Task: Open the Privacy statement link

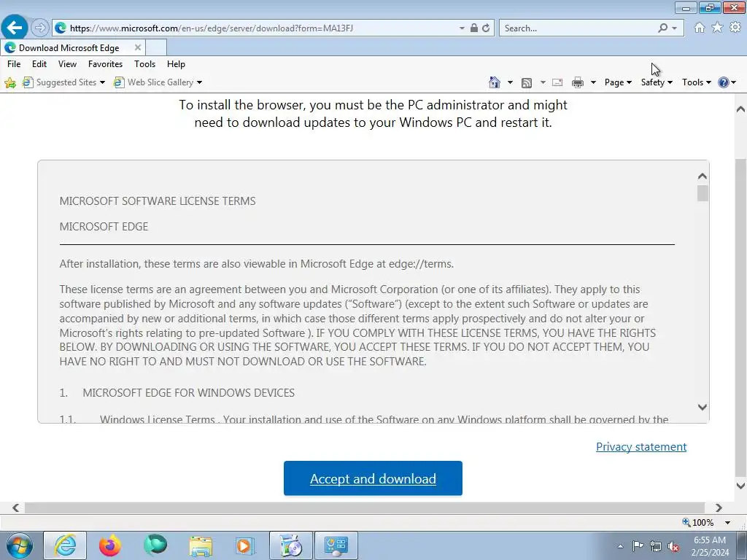Action: [641, 447]
